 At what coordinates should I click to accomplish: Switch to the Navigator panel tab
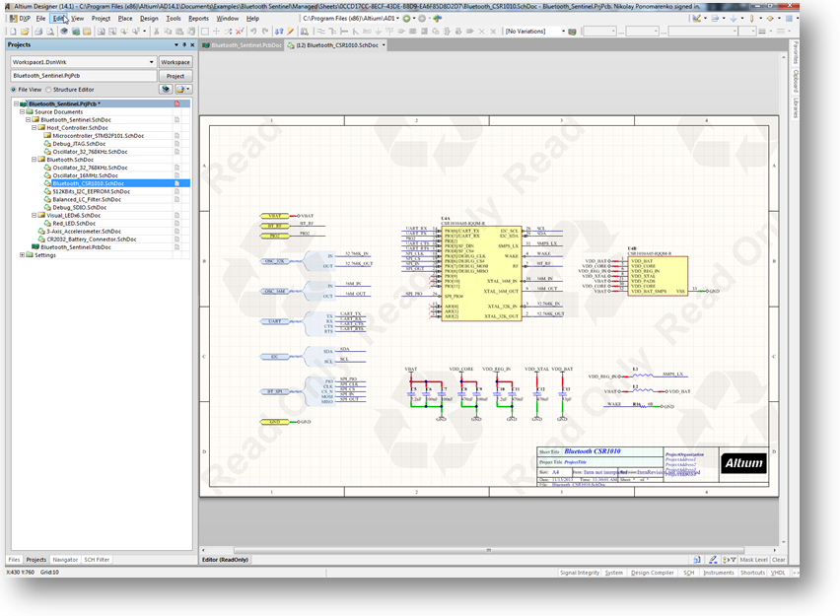point(65,560)
